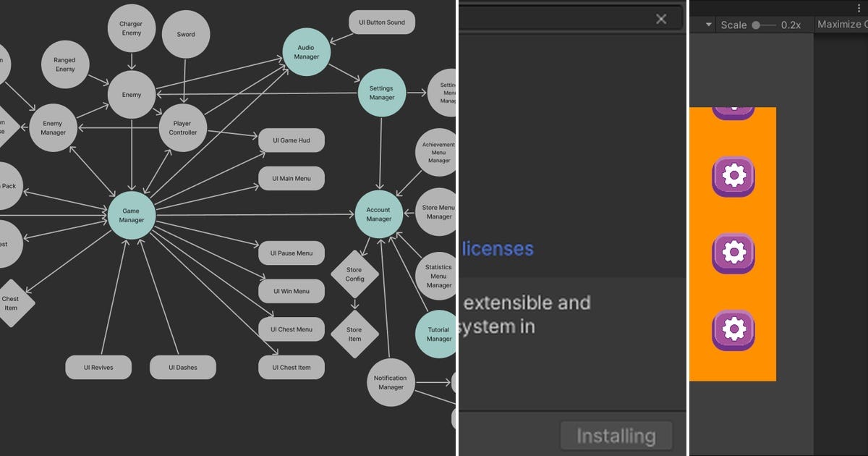The width and height of the screenshot is (868, 456).
Task: Click the Installing button
Action: [616, 435]
